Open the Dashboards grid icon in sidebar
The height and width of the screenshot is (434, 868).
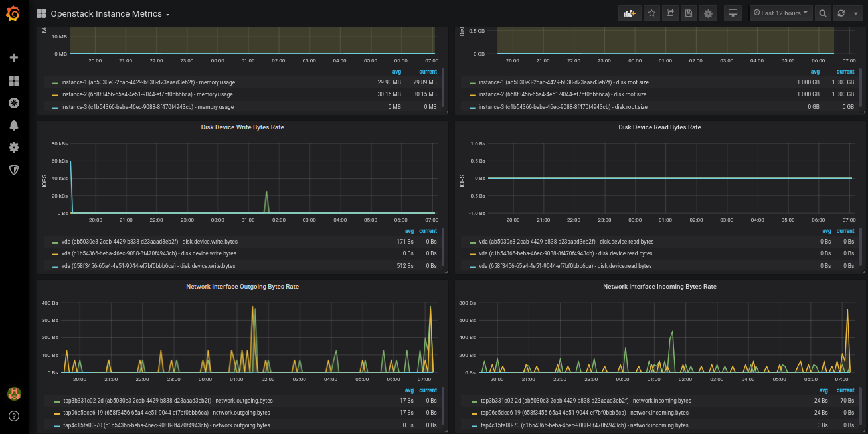coord(13,81)
